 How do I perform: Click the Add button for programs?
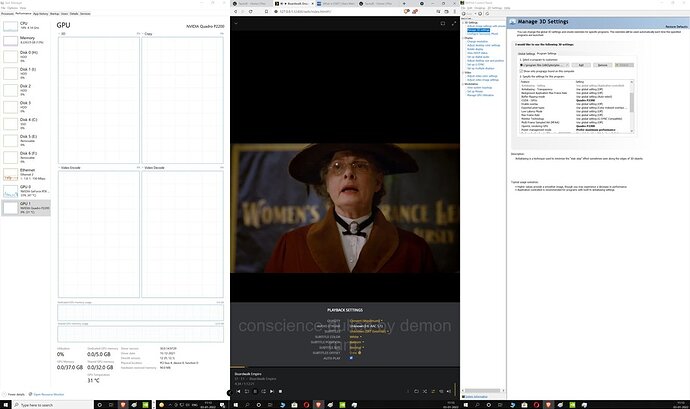coord(581,65)
